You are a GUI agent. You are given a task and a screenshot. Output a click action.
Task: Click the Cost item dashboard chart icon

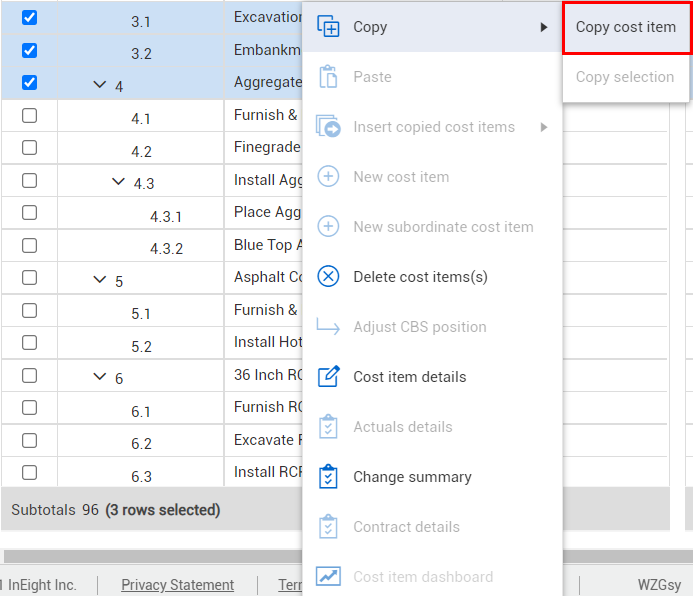(328, 577)
